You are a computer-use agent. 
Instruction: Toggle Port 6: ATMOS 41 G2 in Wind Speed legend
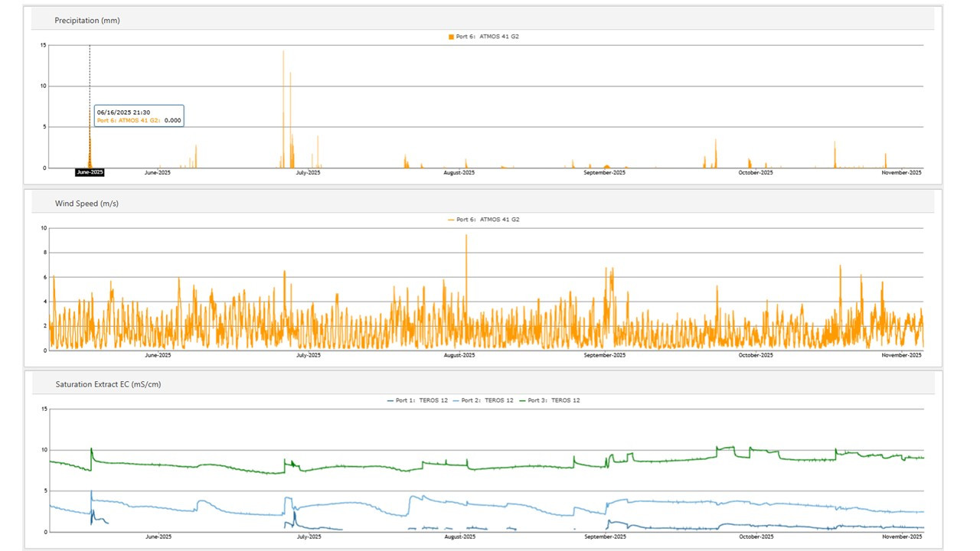coord(488,220)
